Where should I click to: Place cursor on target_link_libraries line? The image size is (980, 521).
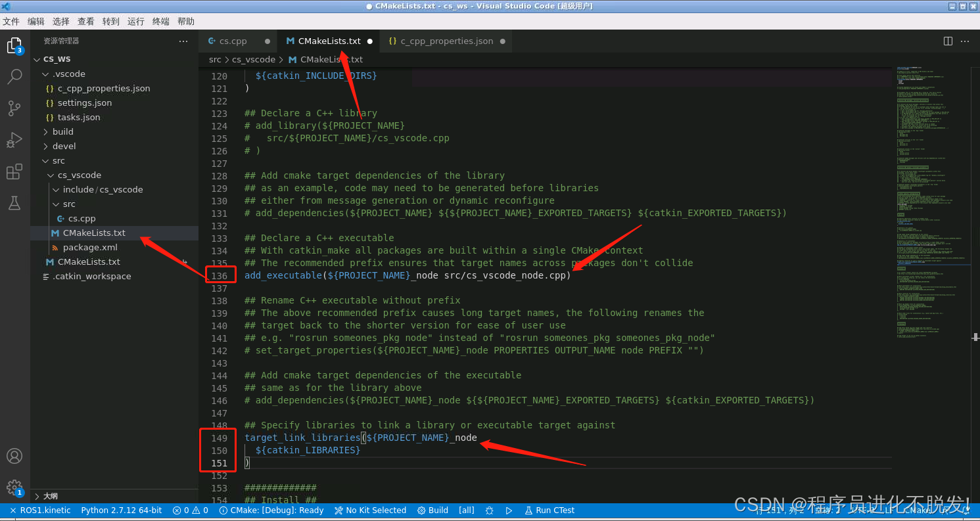(x=361, y=438)
